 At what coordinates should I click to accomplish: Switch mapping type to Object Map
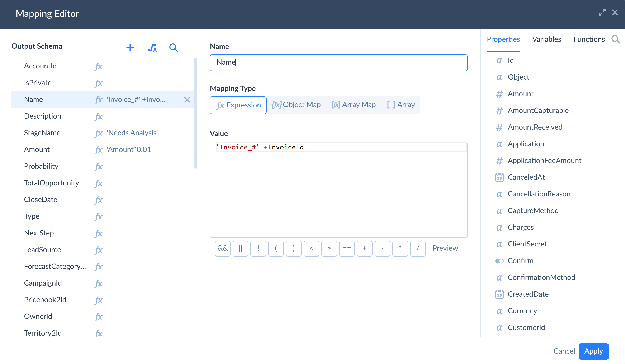tap(296, 105)
